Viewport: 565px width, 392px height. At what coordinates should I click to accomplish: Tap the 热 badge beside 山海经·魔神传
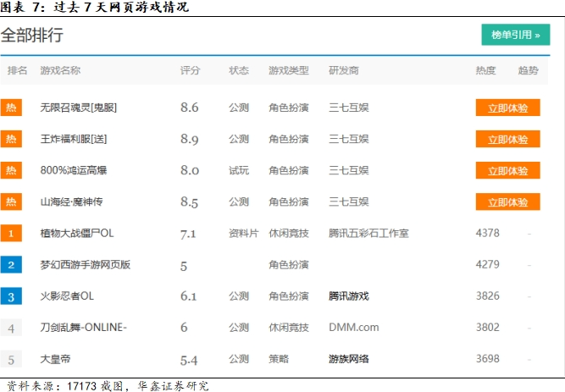click(11, 202)
